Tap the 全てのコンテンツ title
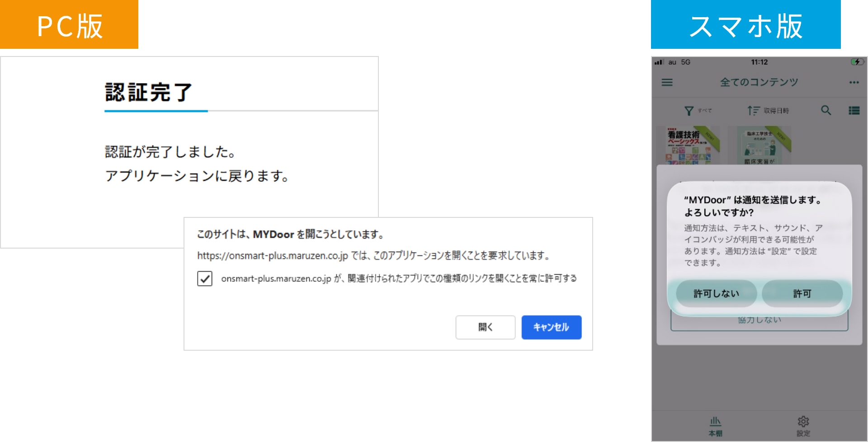Screen dimensions: 868x442 (x=759, y=82)
